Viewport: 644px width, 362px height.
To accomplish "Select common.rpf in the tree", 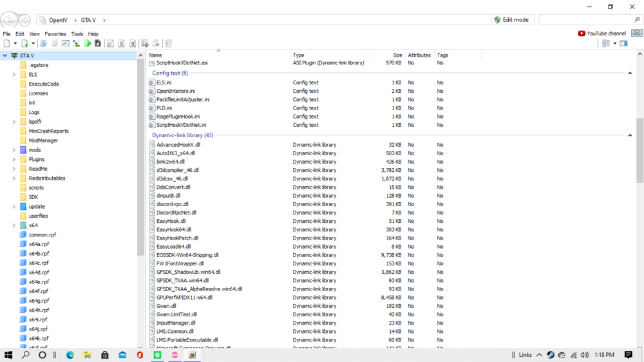I will click(43, 235).
